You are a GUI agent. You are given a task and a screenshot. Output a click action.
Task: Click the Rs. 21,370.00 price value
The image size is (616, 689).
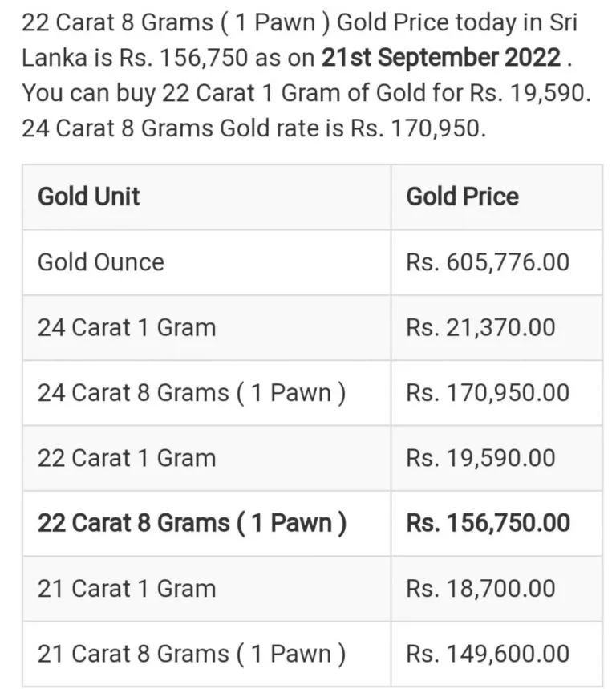click(x=480, y=328)
